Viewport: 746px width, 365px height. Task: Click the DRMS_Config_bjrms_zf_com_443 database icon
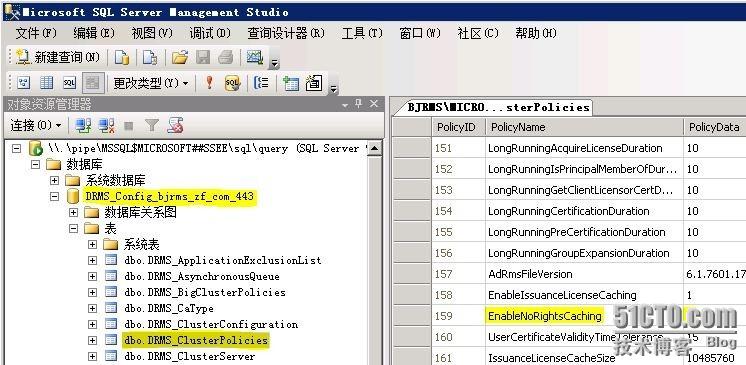click(73, 196)
